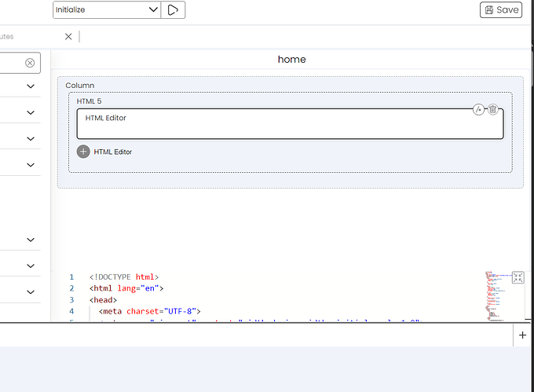Clear the search field with circled X
Viewport: 534px width, 392px height.
(x=30, y=63)
